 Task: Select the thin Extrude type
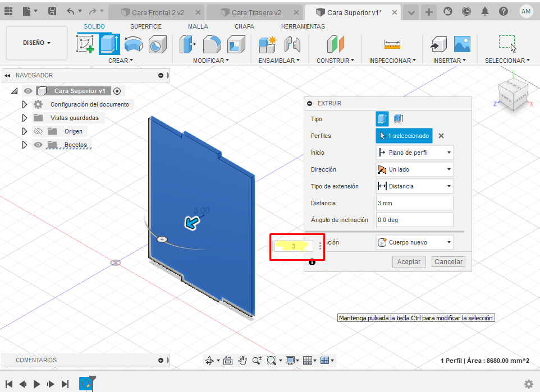tap(399, 119)
